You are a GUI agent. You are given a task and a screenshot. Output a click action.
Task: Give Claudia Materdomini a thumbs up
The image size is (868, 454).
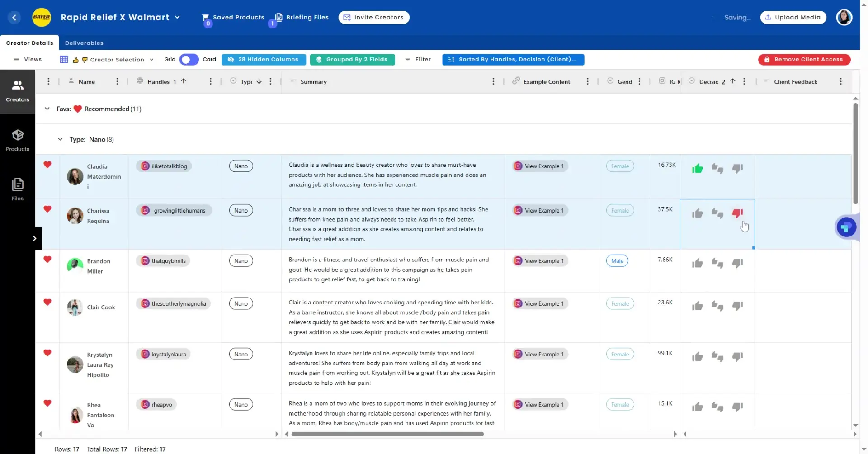pyautogui.click(x=697, y=168)
